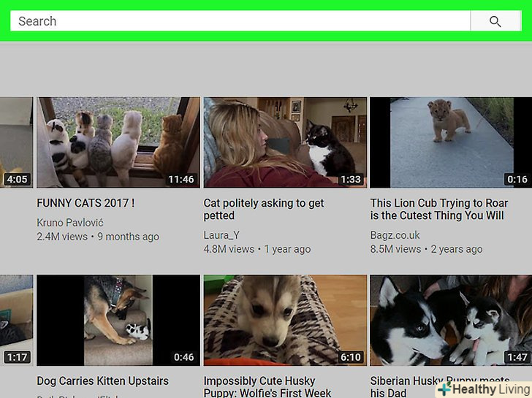Click the "8.5M views" text
Viewport: 532px width, 398px height.
click(x=395, y=249)
